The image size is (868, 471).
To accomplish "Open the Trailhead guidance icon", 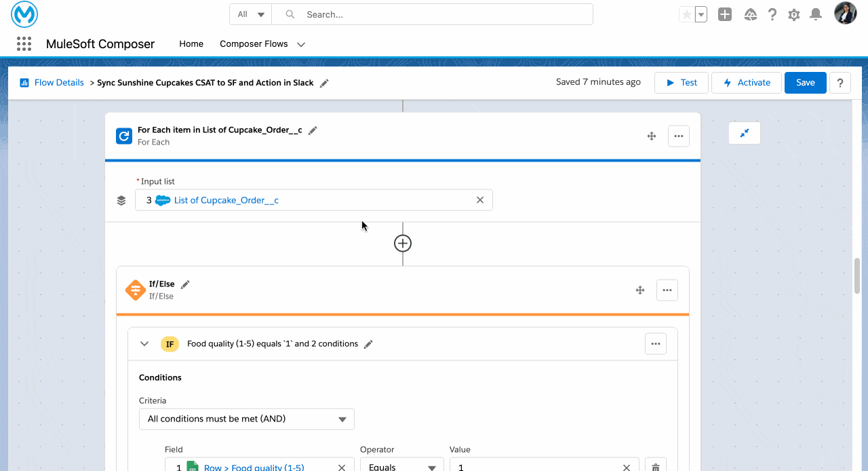I will coord(750,14).
